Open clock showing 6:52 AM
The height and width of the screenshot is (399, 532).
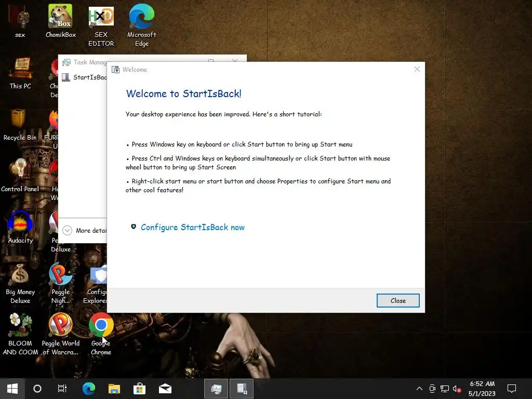pos(482,389)
